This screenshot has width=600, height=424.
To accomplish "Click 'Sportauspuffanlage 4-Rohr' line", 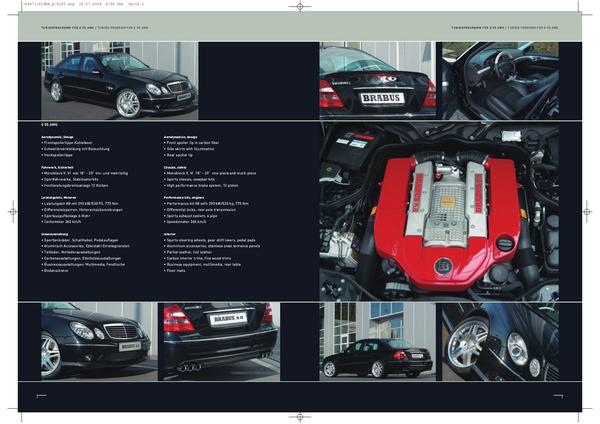I will (67, 216).
